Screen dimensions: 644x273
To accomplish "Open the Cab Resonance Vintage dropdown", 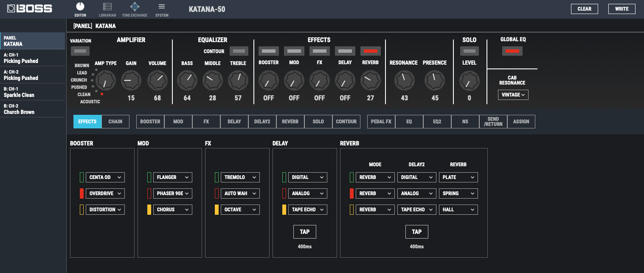I will (513, 95).
